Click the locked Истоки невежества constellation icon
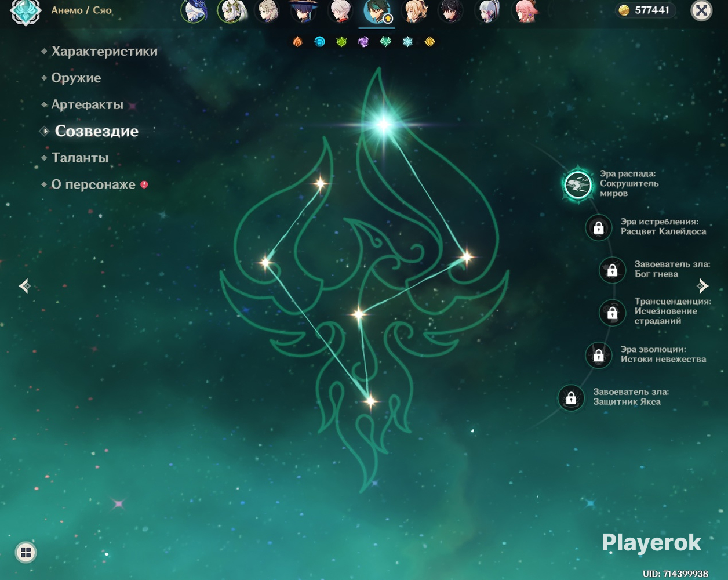Viewport: 728px width, 580px height. click(x=599, y=355)
